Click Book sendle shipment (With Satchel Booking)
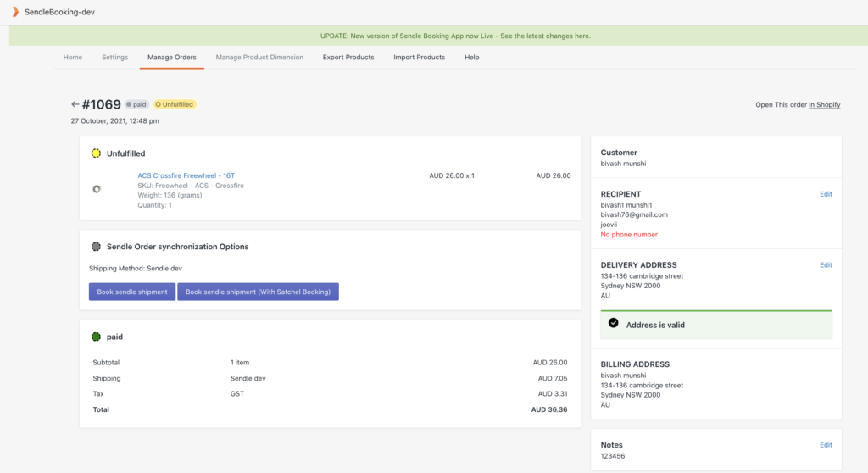Screen dimensions: 868x473 coord(258,292)
